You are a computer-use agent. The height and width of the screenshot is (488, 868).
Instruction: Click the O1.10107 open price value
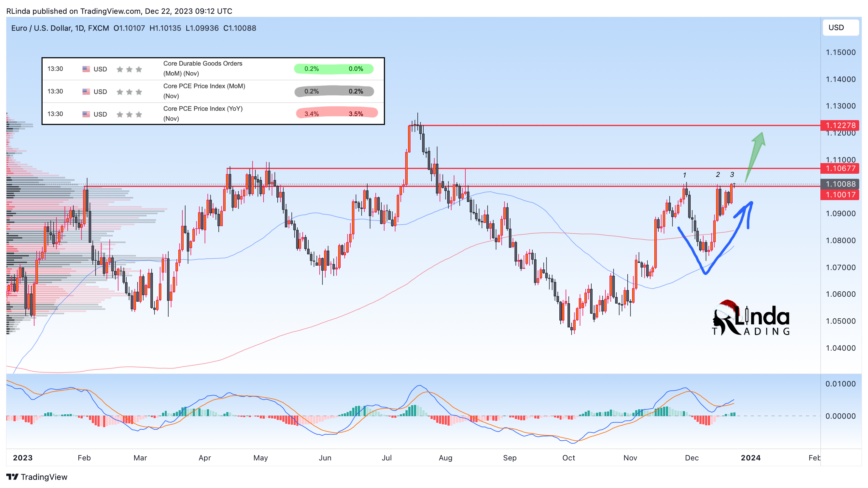click(129, 28)
